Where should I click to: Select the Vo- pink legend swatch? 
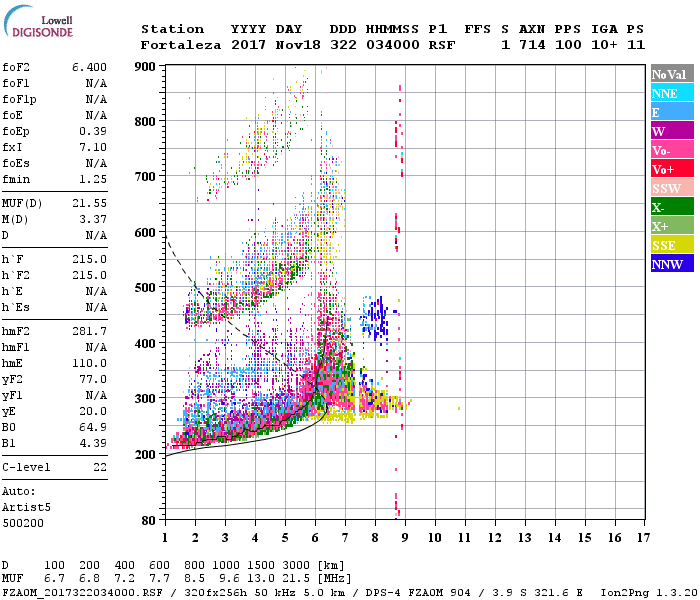(672, 150)
